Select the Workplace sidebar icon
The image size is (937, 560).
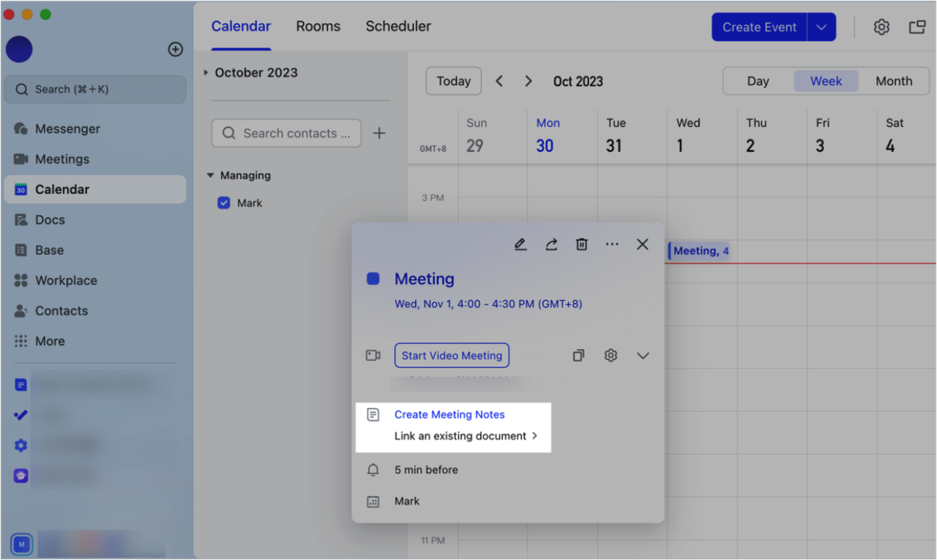[66, 280]
